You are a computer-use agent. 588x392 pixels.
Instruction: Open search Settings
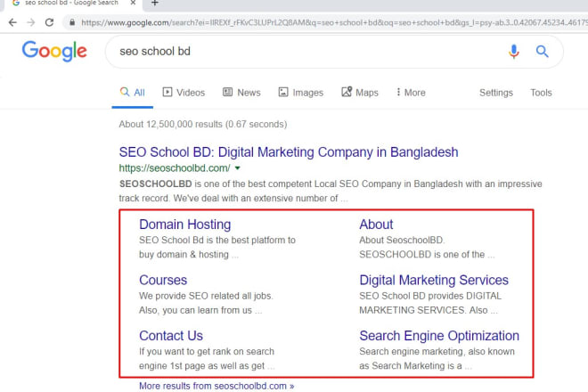tap(496, 93)
